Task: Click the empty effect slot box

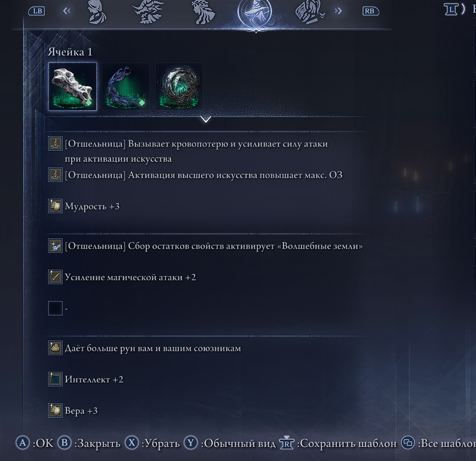Action: pos(55,308)
